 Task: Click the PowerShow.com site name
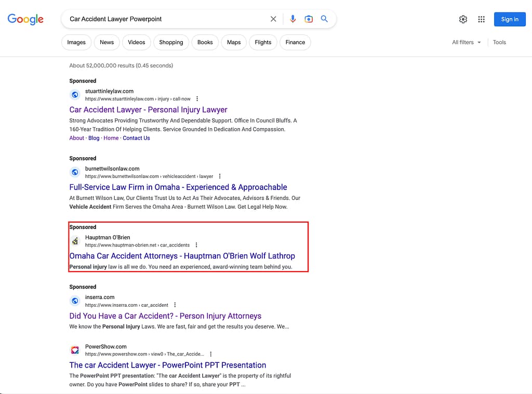pyautogui.click(x=106, y=347)
